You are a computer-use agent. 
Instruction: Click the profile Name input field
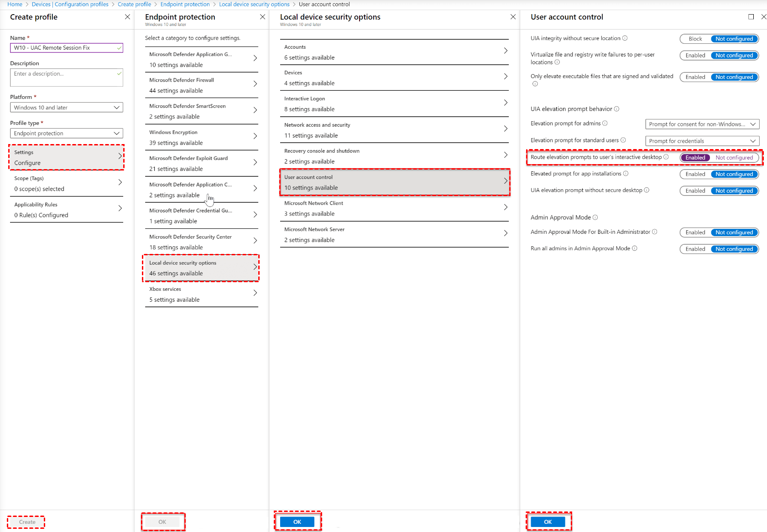[67, 48]
